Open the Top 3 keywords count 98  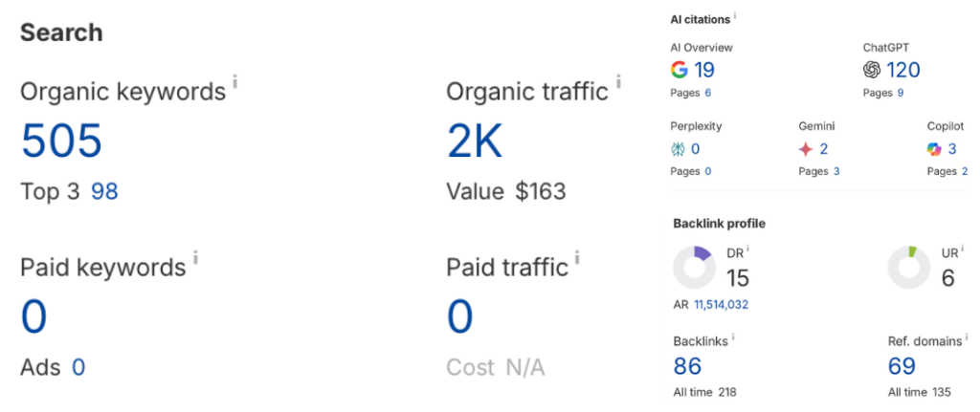point(104,191)
